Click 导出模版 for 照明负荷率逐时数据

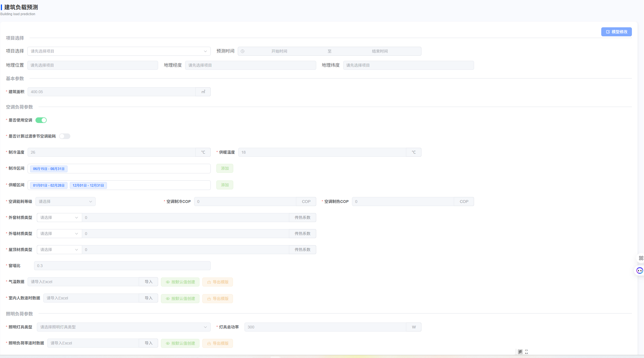click(x=217, y=343)
